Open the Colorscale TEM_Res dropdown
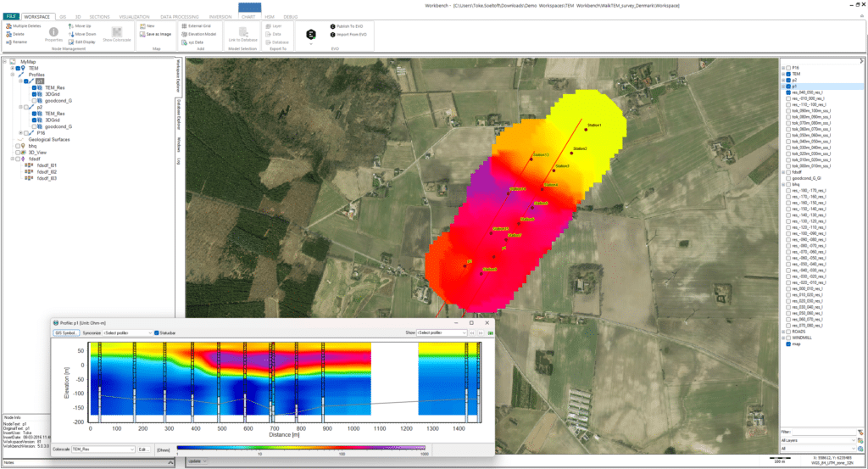 [102, 449]
